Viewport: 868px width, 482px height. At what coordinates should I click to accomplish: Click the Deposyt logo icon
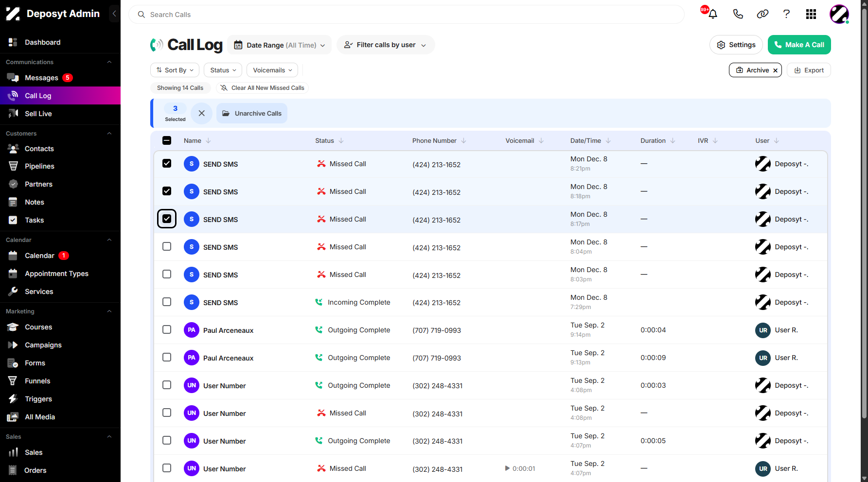pyautogui.click(x=13, y=14)
